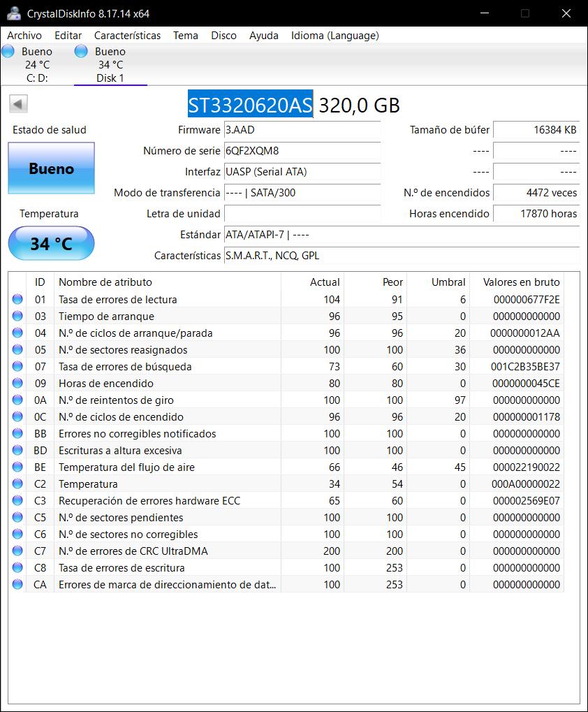Click the 34 °C temperature button

coord(51,243)
